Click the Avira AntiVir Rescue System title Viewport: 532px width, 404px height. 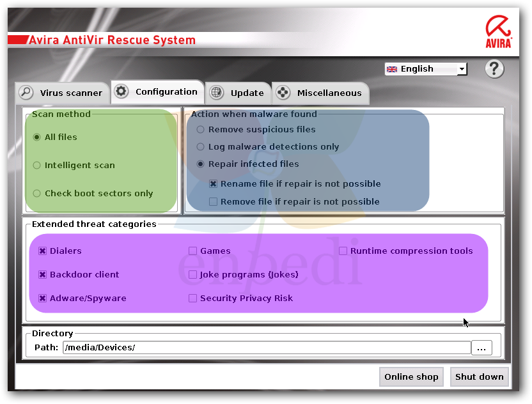[113, 40]
